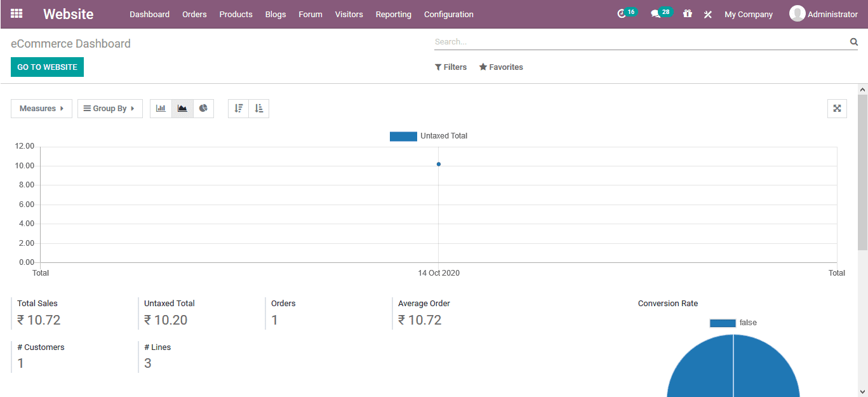Open the apps grid menu icon
The image size is (868, 397).
(16, 13)
